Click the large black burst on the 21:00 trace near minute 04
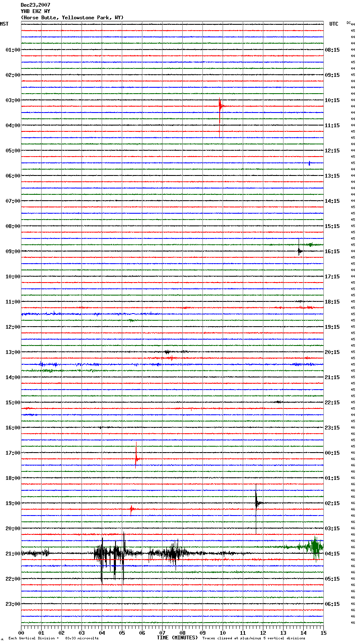 [110, 558]
